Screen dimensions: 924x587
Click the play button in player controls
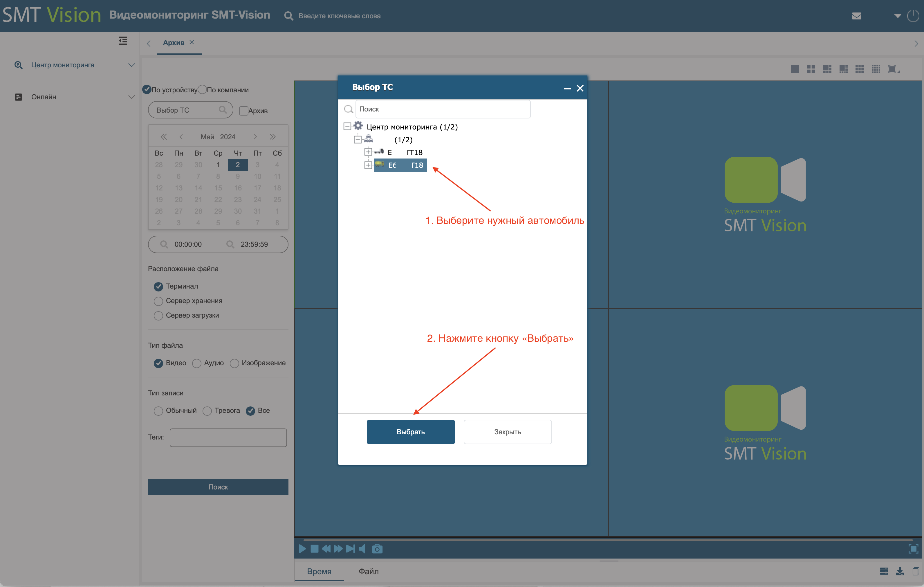click(x=302, y=549)
